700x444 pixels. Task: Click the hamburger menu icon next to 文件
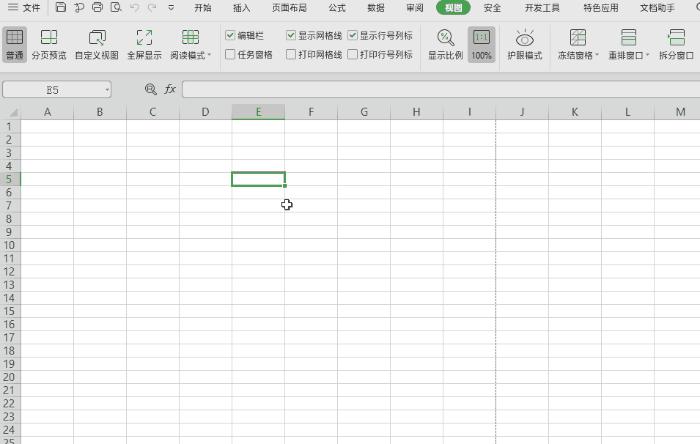coord(13,7)
